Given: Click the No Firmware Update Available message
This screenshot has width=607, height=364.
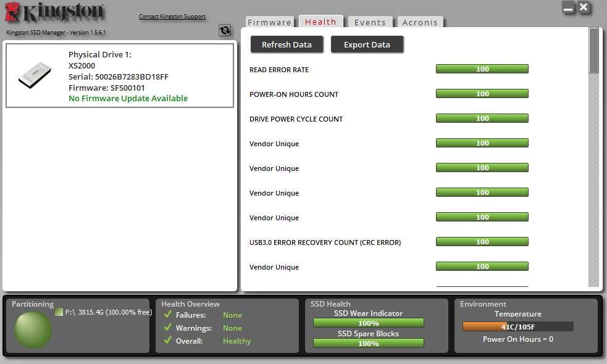Looking at the screenshot, I should pyautogui.click(x=128, y=98).
